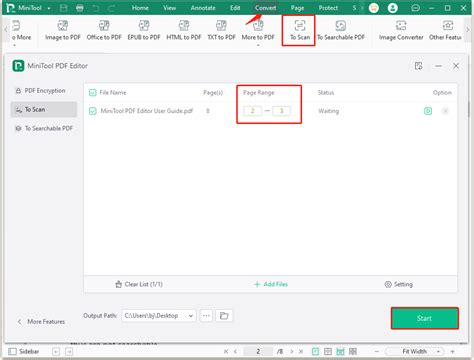Screen dimensions: 474x360
Task: Click the To Scan ribbon tool
Action: pos(300,30)
